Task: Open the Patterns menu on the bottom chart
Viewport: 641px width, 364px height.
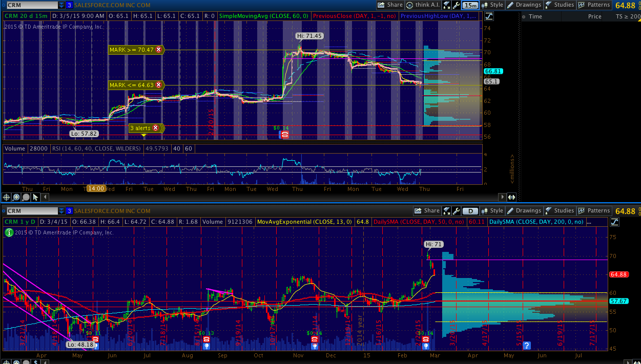Action: 594,210
